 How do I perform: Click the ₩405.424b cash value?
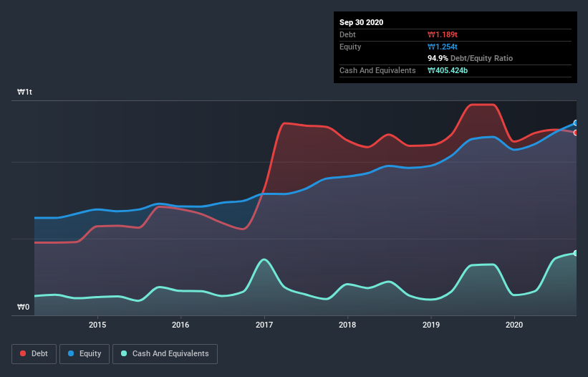click(x=448, y=70)
